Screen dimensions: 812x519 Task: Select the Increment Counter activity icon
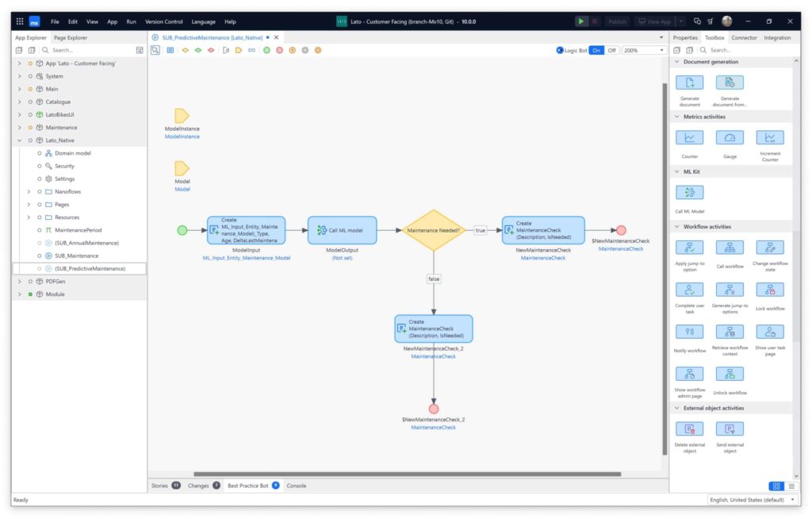click(770, 137)
